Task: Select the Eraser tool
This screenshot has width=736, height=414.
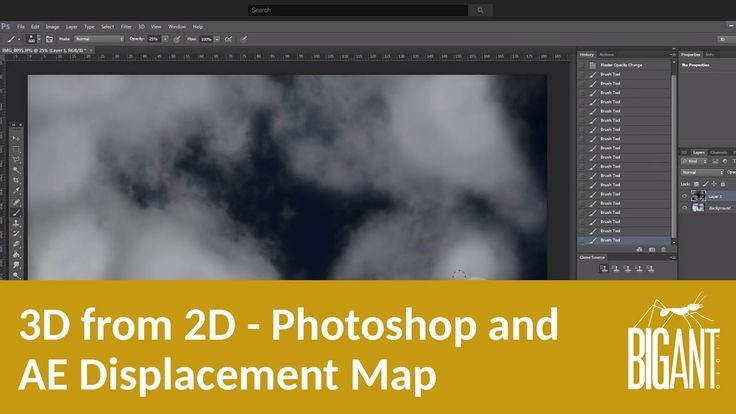Action: (16, 244)
